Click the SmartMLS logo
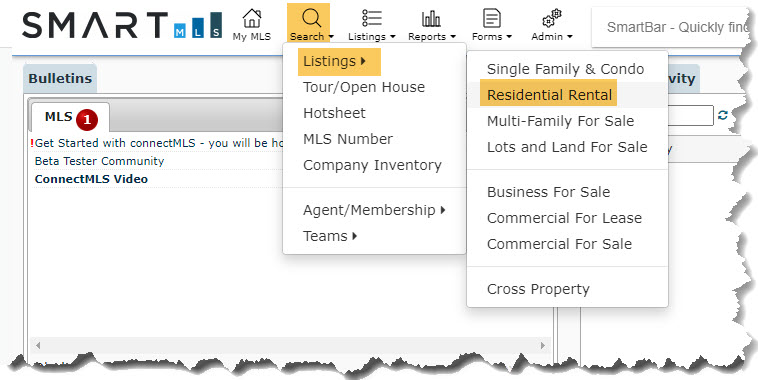Image resolution: width=758 pixels, height=380 pixels. (x=122, y=25)
